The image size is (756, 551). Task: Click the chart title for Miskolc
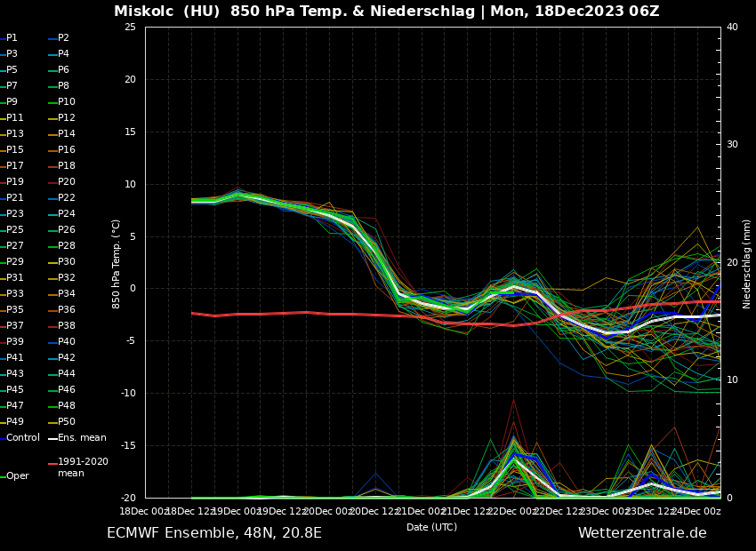[x=386, y=12]
